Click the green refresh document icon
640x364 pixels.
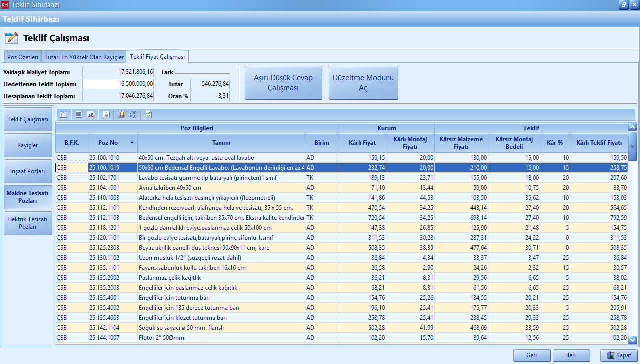tap(148, 114)
